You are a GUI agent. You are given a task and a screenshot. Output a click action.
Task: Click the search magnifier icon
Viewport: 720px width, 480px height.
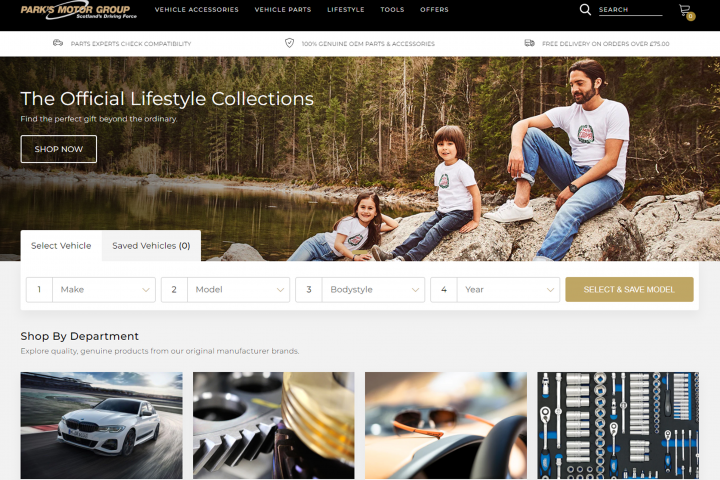585,9
